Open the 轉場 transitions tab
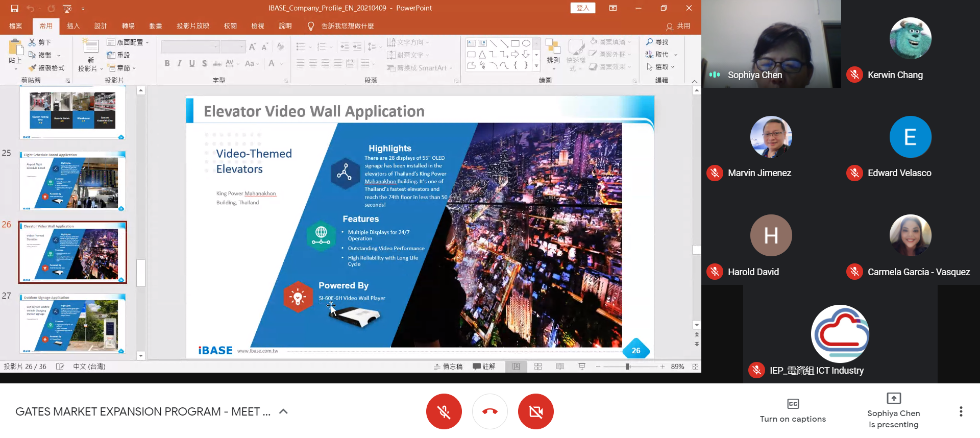980x438 pixels. point(129,26)
